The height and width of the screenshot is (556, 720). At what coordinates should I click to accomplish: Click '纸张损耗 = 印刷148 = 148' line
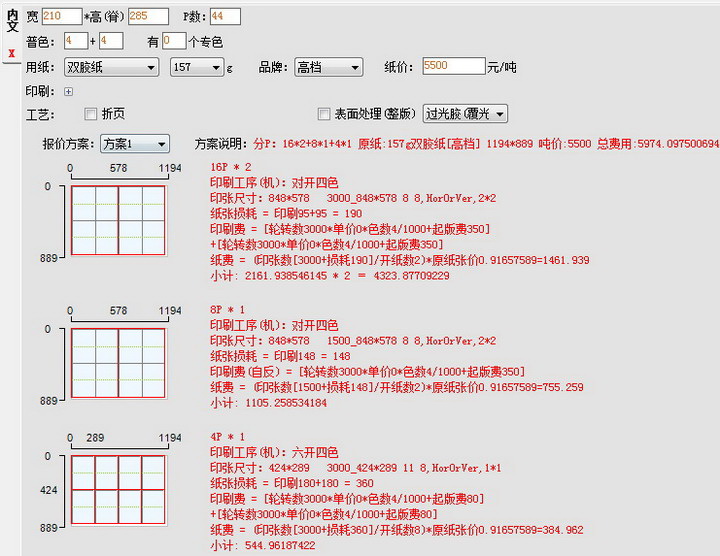click(x=280, y=356)
